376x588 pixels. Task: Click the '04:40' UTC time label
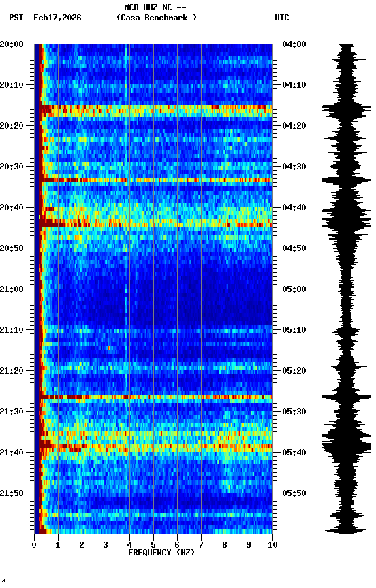(x=294, y=208)
